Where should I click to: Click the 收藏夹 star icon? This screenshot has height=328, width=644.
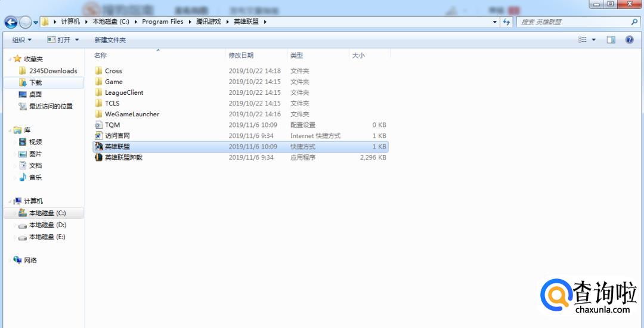17,58
